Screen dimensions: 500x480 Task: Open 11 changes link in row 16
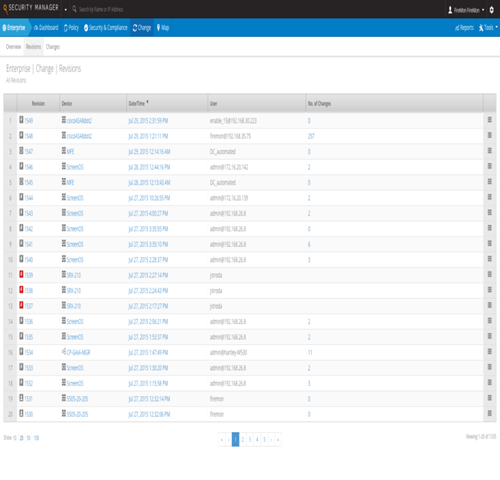[x=310, y=353]
